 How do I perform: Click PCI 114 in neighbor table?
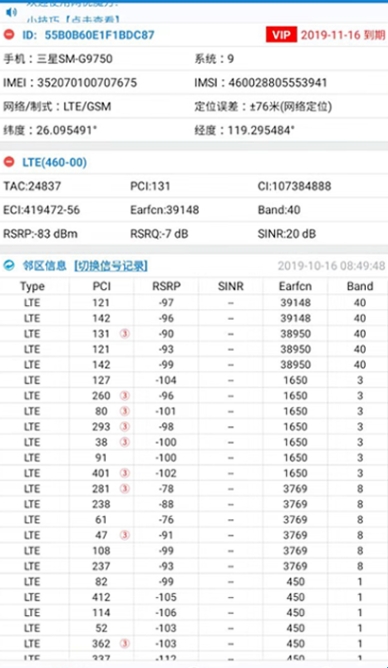[101, 613]
